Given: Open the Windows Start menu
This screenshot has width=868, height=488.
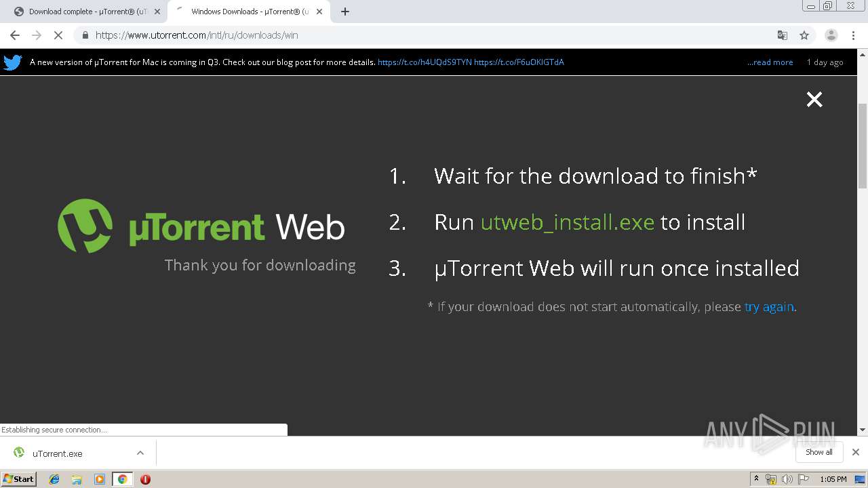Looking at the screenshot, I should 19,479.
